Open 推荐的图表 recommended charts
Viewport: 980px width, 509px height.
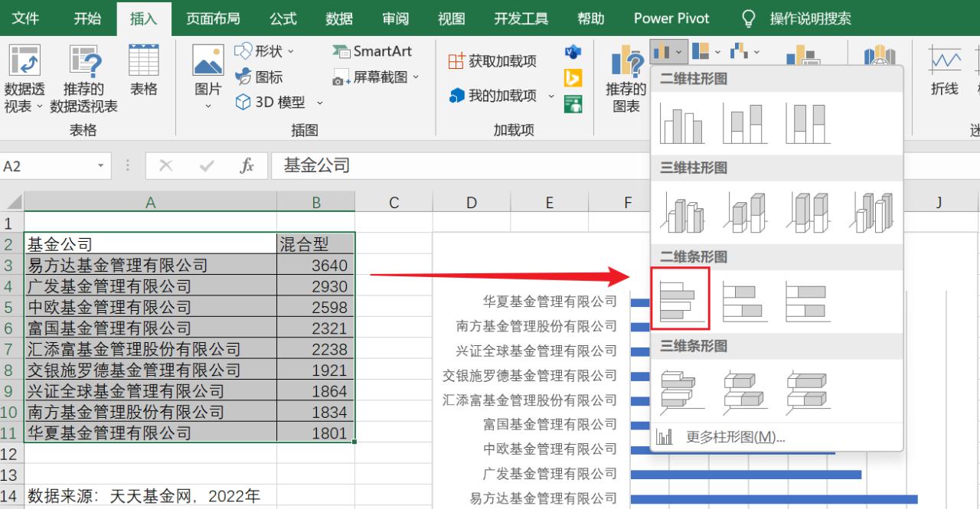626,80
